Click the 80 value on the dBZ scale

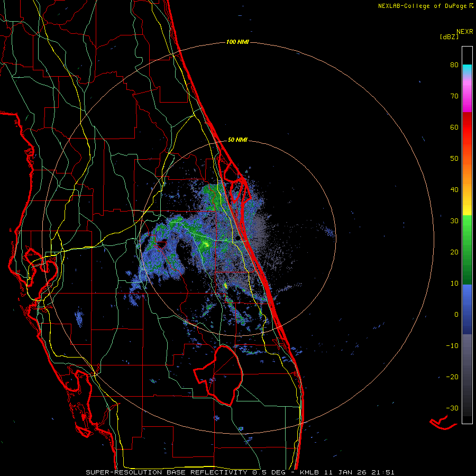454,65
